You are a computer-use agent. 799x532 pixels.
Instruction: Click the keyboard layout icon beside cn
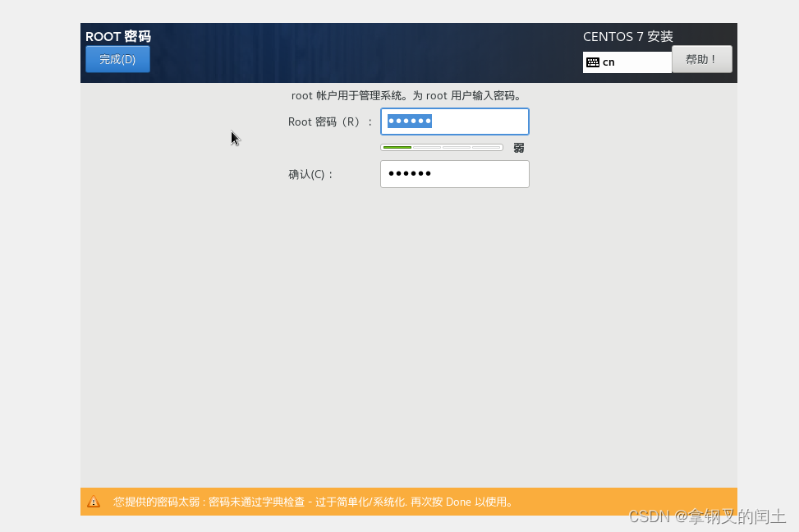click(593, 62)
